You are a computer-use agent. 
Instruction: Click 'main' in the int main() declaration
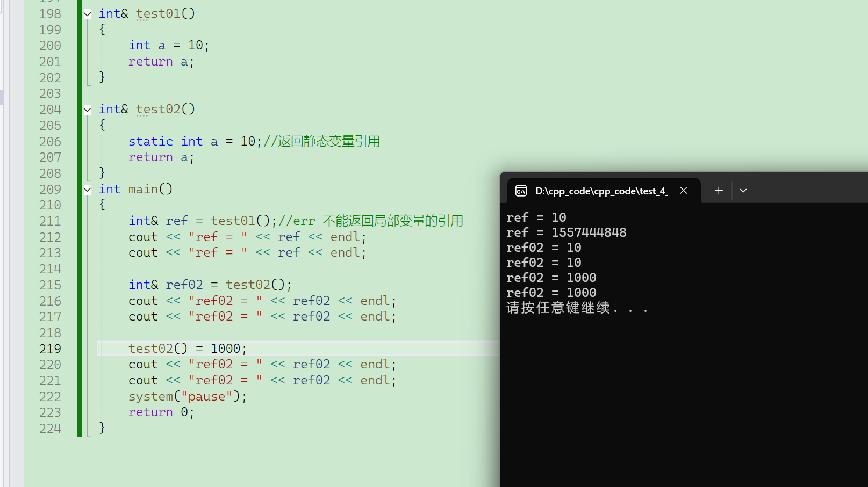tap(143, 189)
